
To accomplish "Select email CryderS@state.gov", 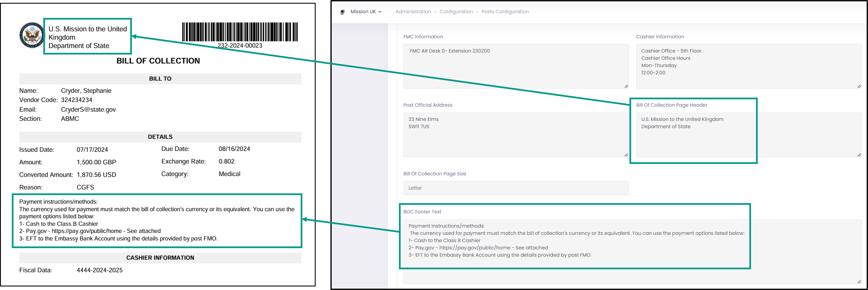I will 88,110.
